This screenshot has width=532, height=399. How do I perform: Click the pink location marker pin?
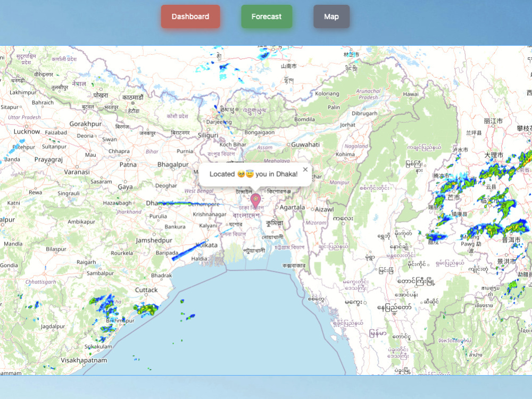255,201
